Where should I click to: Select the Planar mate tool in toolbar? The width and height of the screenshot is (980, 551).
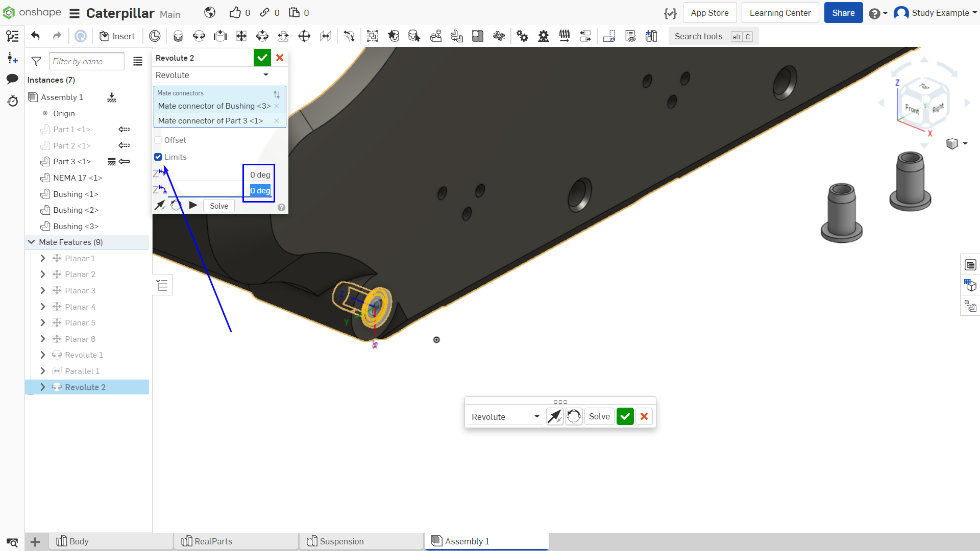coord(241,36)
